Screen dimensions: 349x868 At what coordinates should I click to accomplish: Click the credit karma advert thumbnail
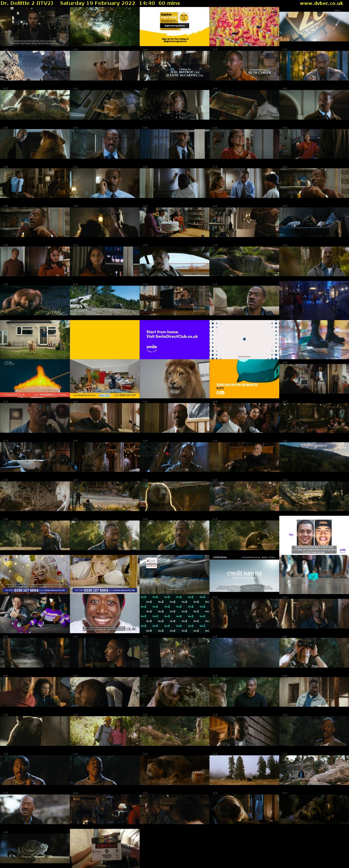coord(244,574)
